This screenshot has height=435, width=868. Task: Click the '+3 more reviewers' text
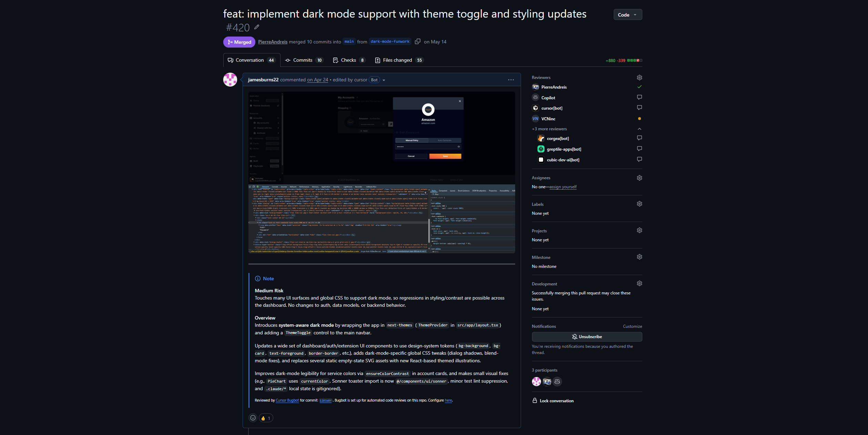click(x=549, y=129)
